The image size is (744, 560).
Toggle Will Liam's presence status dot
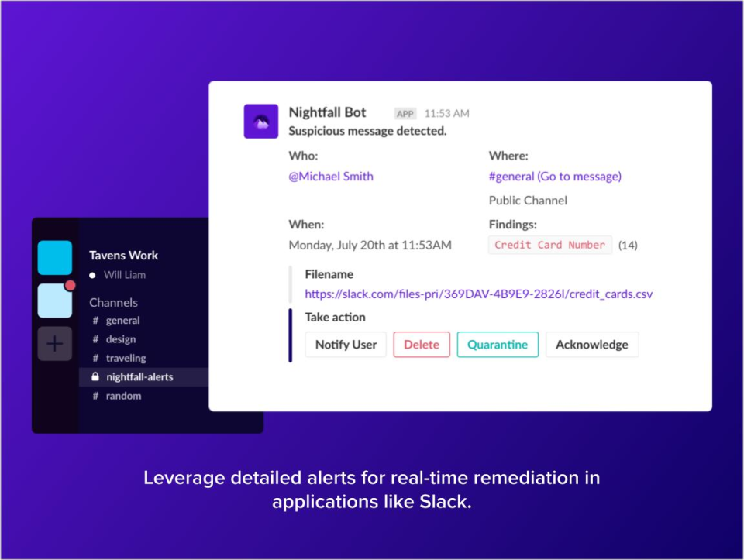tap(93, 275)
